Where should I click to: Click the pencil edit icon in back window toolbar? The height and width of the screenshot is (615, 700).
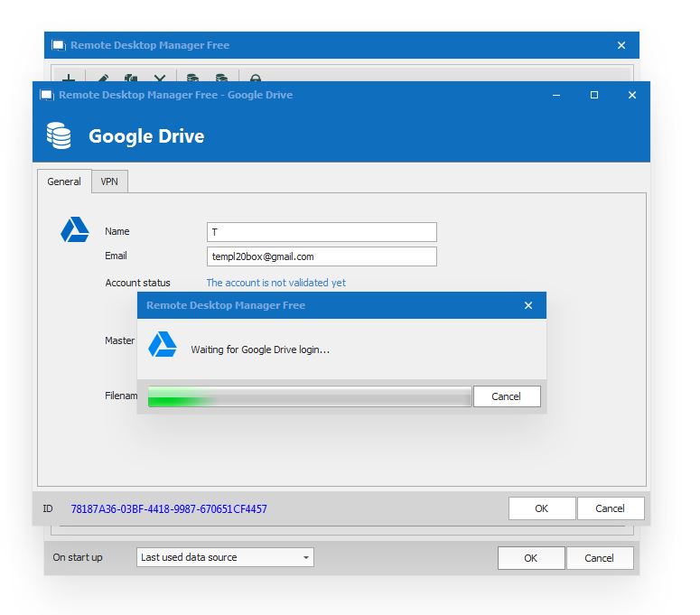[104, 79]
